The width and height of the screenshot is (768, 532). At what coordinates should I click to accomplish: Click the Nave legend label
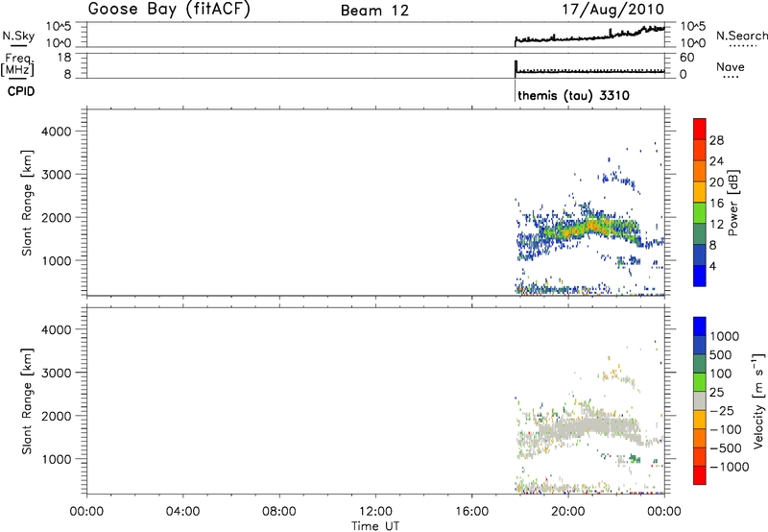[731, 67]
